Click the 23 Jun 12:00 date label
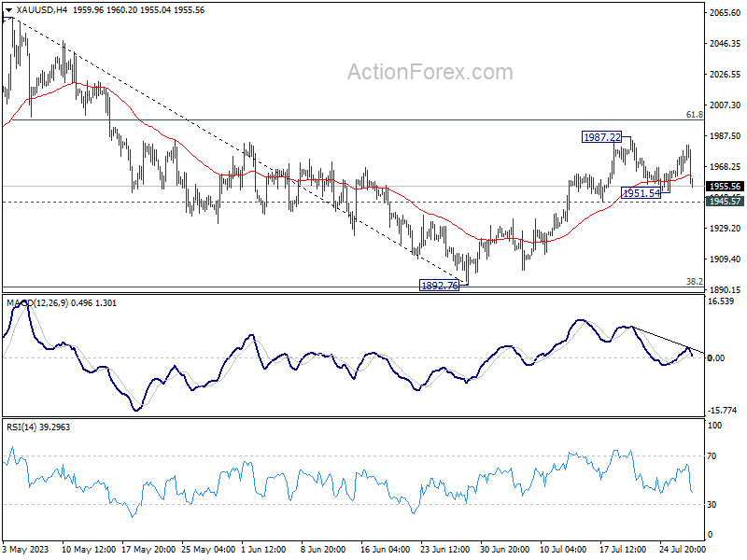The width and height of the screenshot is (747, 560). pyautogui.click(x=445, y=550)
